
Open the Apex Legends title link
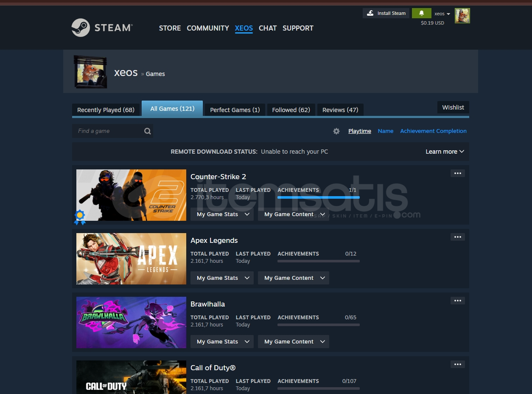214,240
